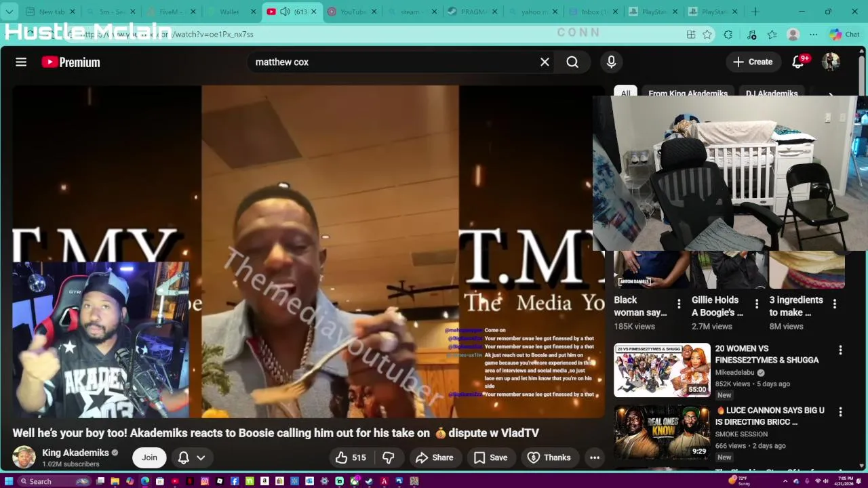
Task: Select DJ Akademiks filter chip
Action: (x=772, y=94)
